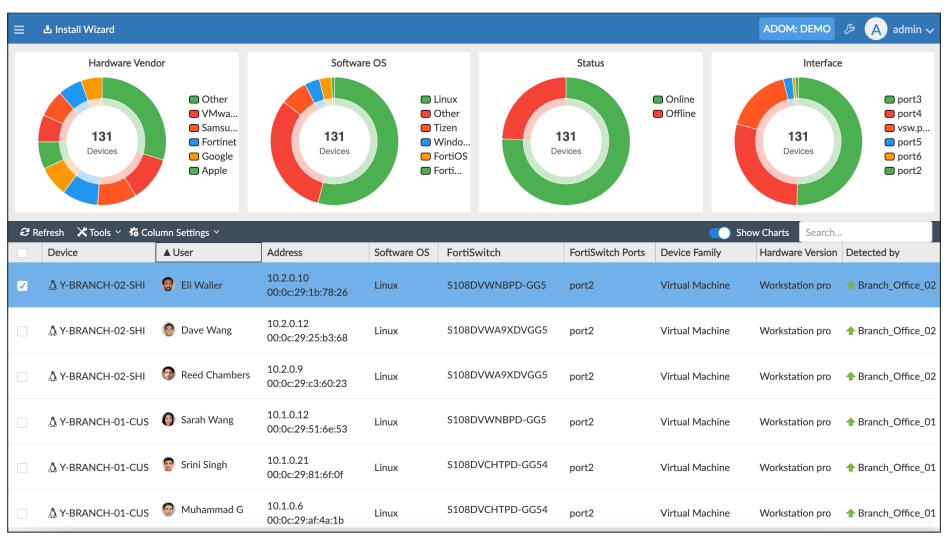Click port5 legend swatch in Interface chart
This screenshot has width=949, height=542.
[x=890, y=142]
